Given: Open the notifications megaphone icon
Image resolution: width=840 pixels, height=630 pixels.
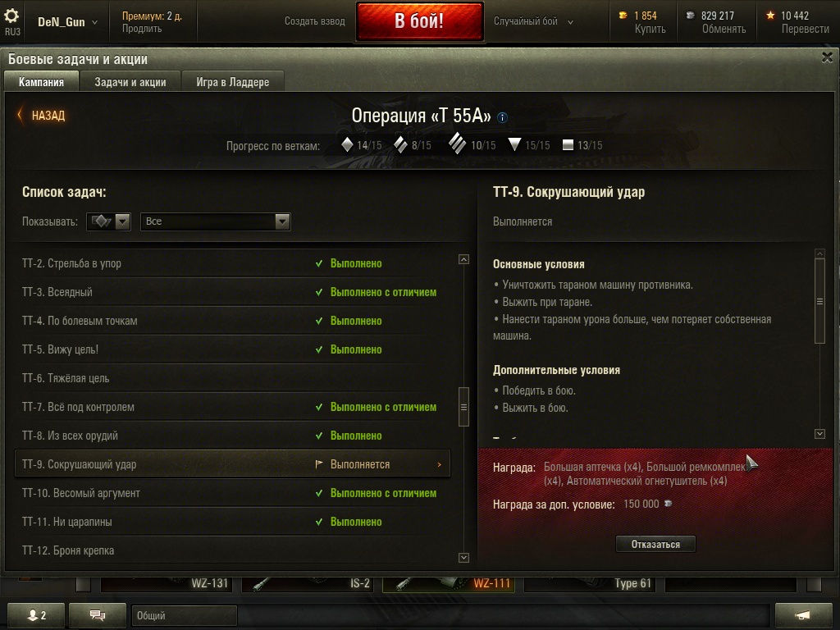Looking at the screenshot, I should click(803, 615).
